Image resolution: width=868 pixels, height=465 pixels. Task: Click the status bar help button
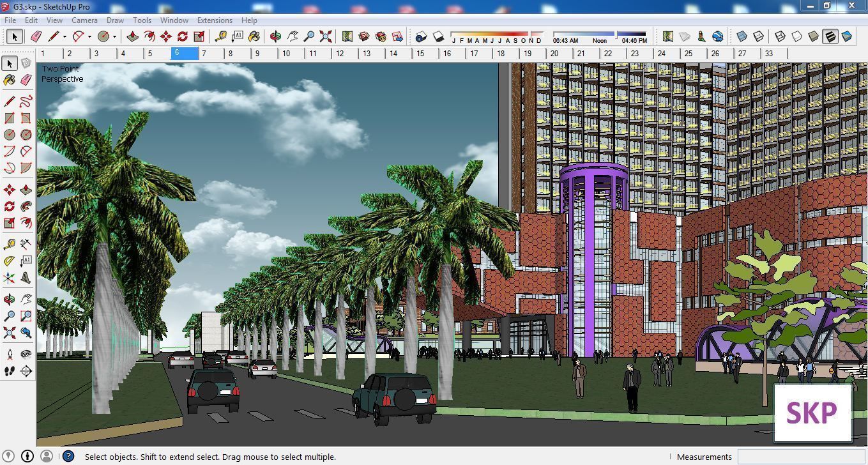[68, 457]
